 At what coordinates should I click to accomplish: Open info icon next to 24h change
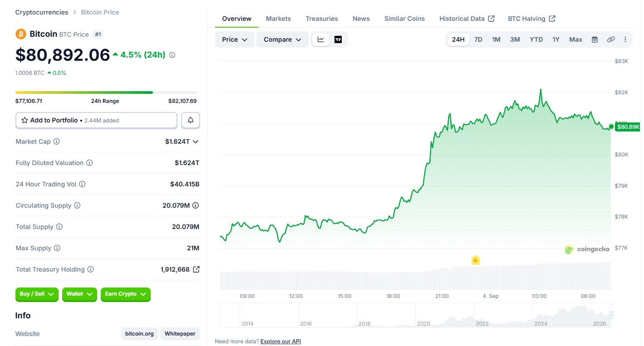172,55
